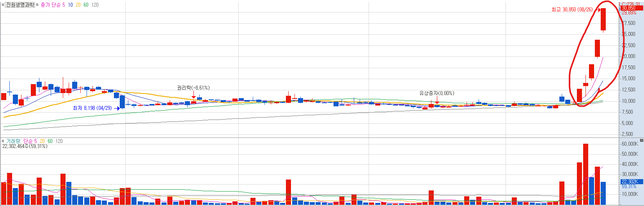Click the 40,000K volume axis label
Image resolution: width=644 pixels, height=206 pixels.
click(630, 164)
